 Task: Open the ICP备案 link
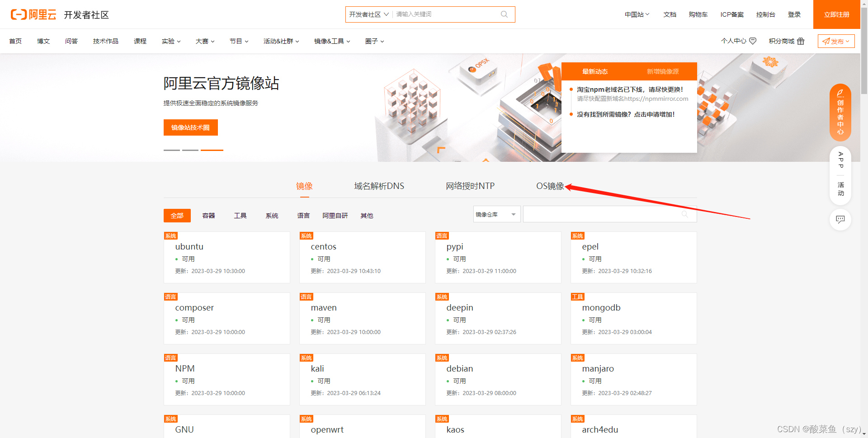[x=732, y=14]
